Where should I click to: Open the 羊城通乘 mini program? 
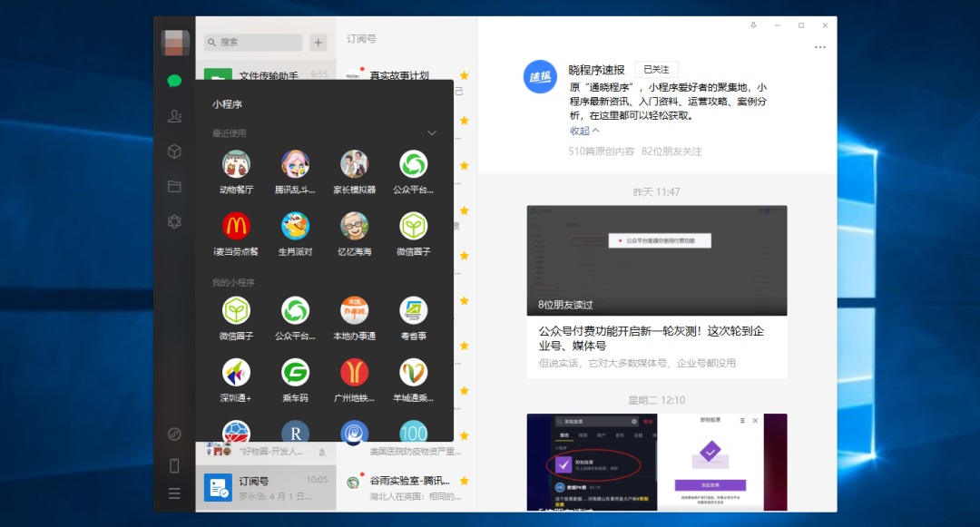[413, 372]
